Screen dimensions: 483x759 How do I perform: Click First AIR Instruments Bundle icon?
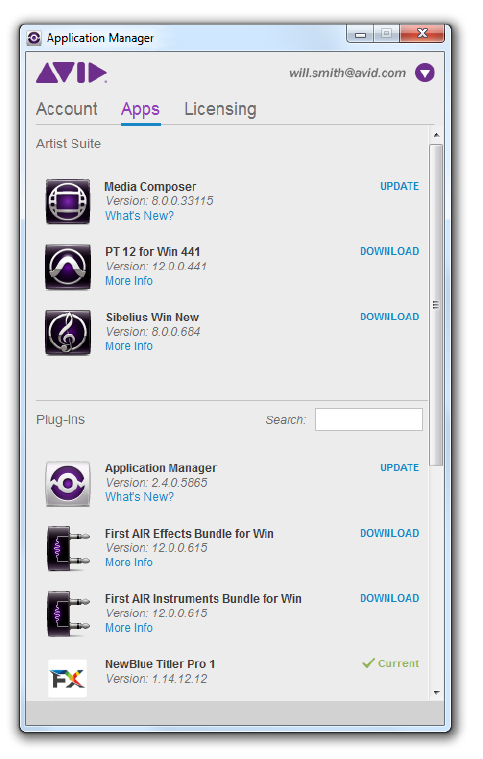pyautogui.click(x=68, y=614)
